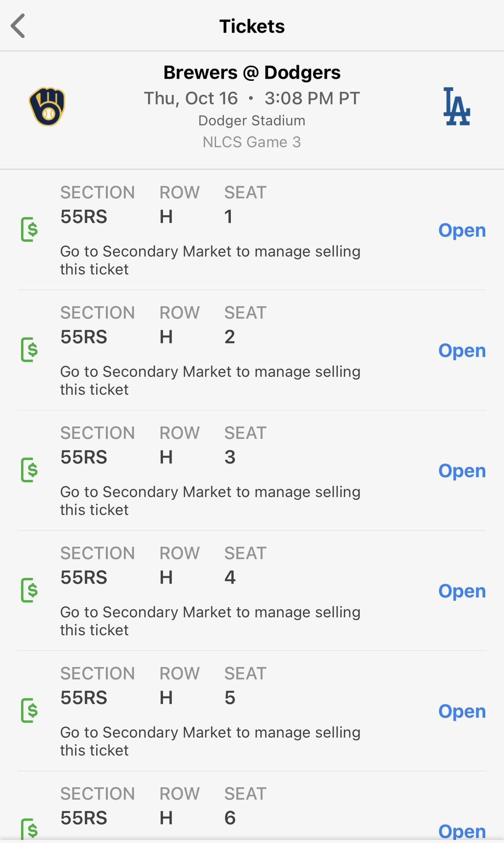Open the ticket for seat 4
Screen dimensions: 504x843
pos(462,591)
